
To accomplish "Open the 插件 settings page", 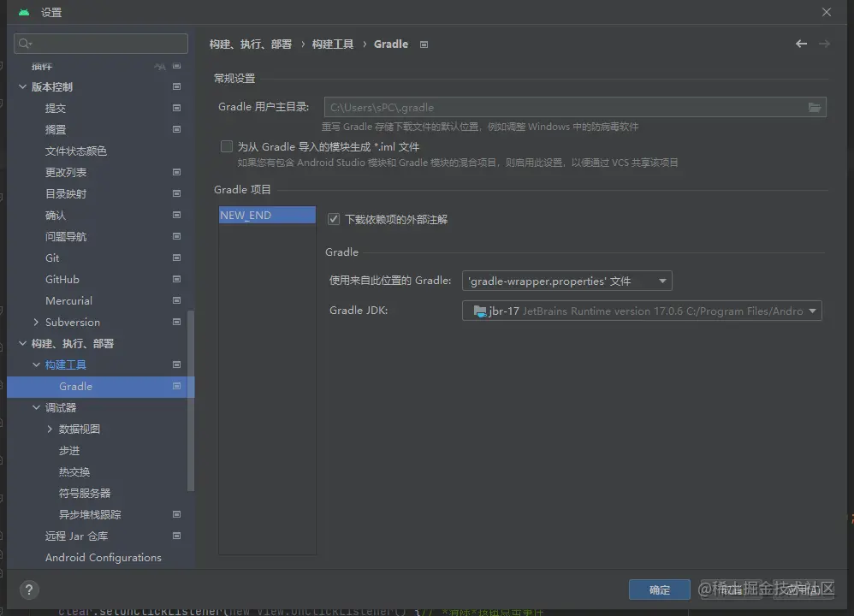I will coord(41,66).
